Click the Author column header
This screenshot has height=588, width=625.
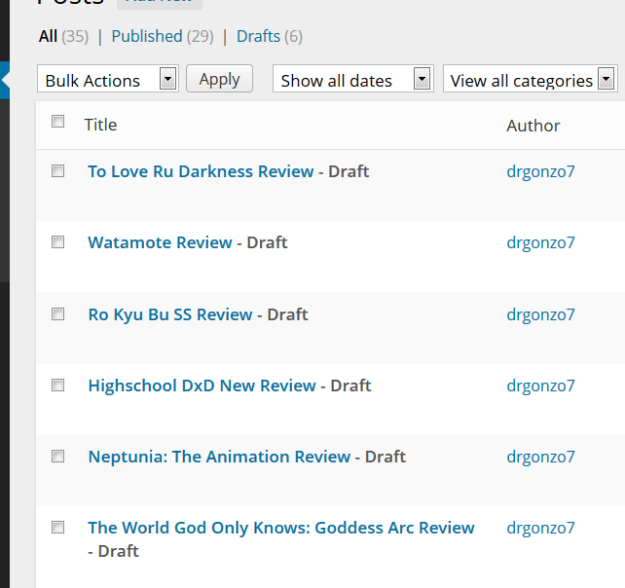(x=533, y=126)
